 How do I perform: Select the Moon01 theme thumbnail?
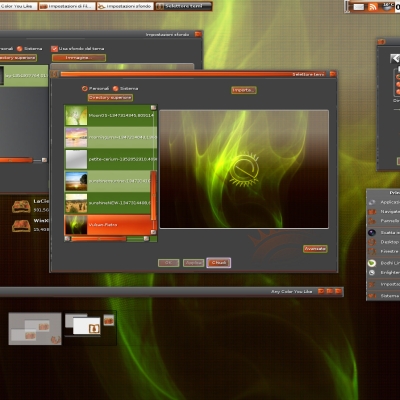point(76,116)
